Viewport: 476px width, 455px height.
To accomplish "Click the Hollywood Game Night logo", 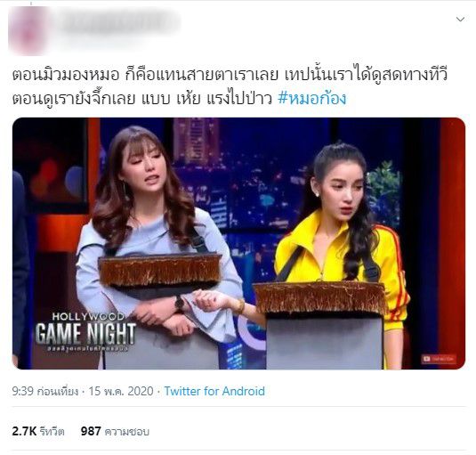I will pos(85,332).
